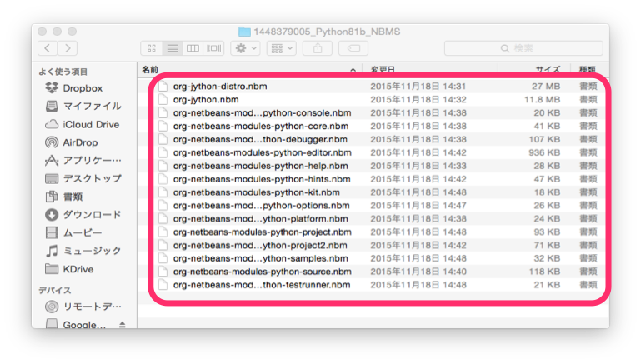The image size is (641, 364).
Task: Eject the Google device
Action: 122,324
